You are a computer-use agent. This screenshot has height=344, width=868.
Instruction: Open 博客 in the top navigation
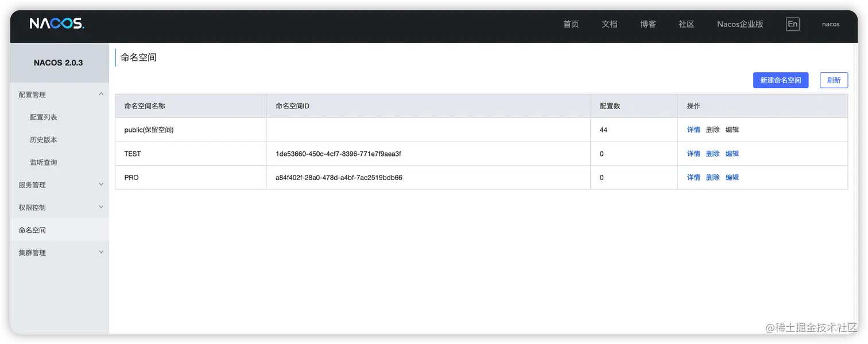click(x=648, y=24)
